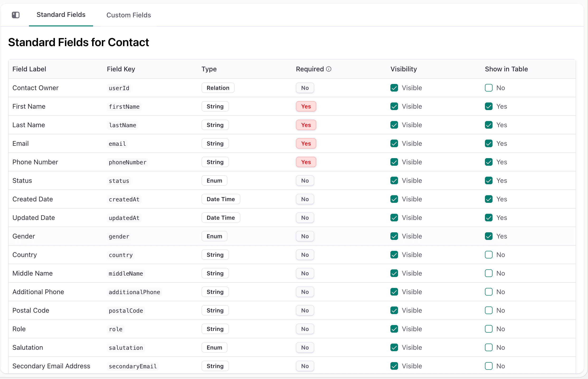
Task: Click the Visibility column header
Action: [x=403, y=69]
